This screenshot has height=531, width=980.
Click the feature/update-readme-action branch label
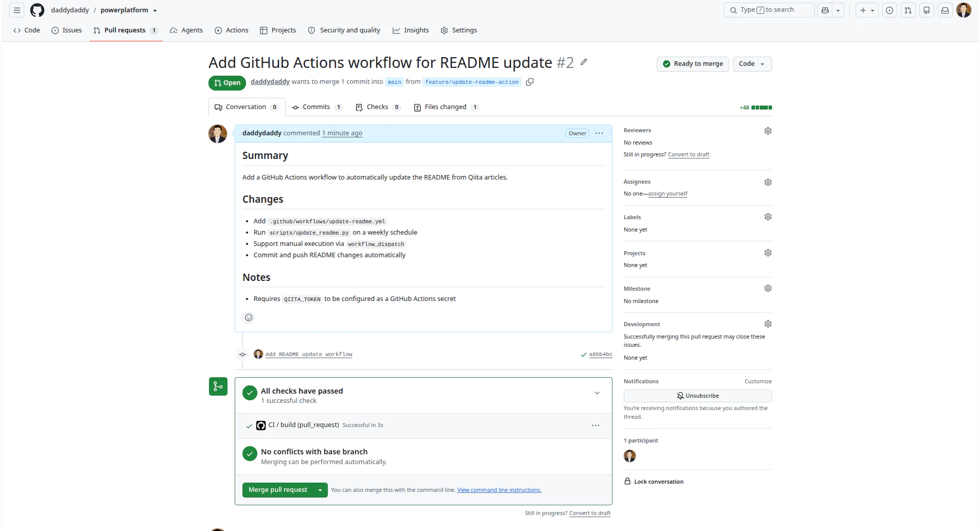point(472,82)
